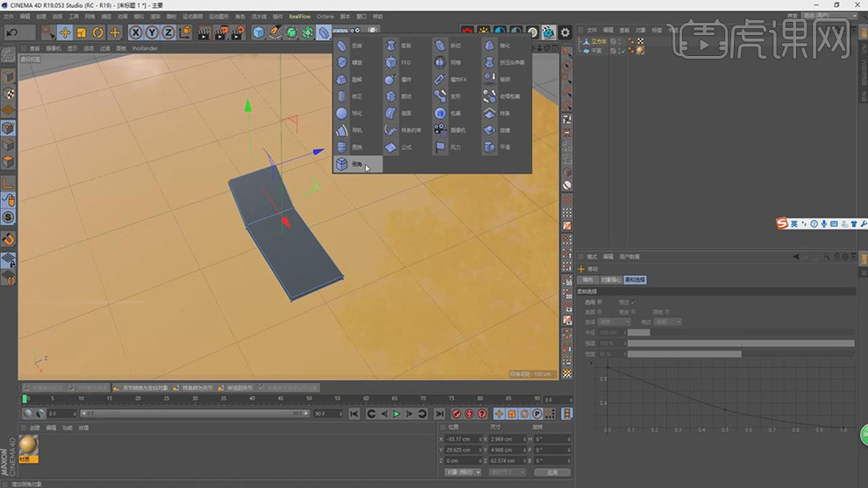The width and height of the screenshot is (868, 488).
Task: Switch to the Object Axis tab
Action: tap(610, 280)
